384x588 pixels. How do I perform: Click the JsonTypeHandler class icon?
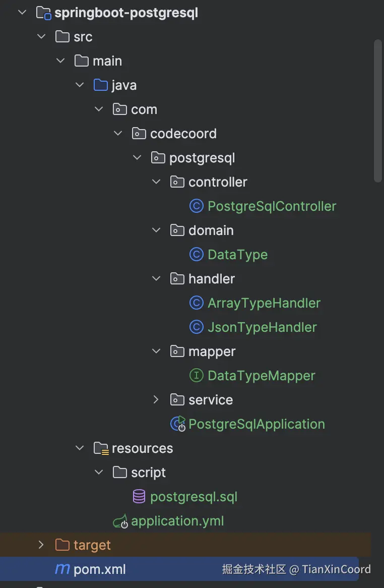pos(196,327)
